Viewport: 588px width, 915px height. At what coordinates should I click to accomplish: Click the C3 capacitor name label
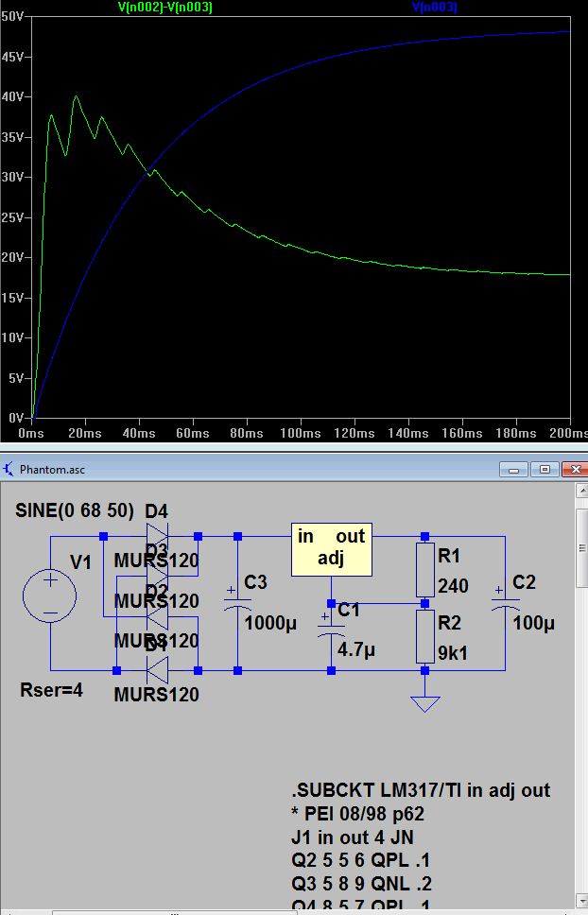pyautogui.click(x=255, y=581)
